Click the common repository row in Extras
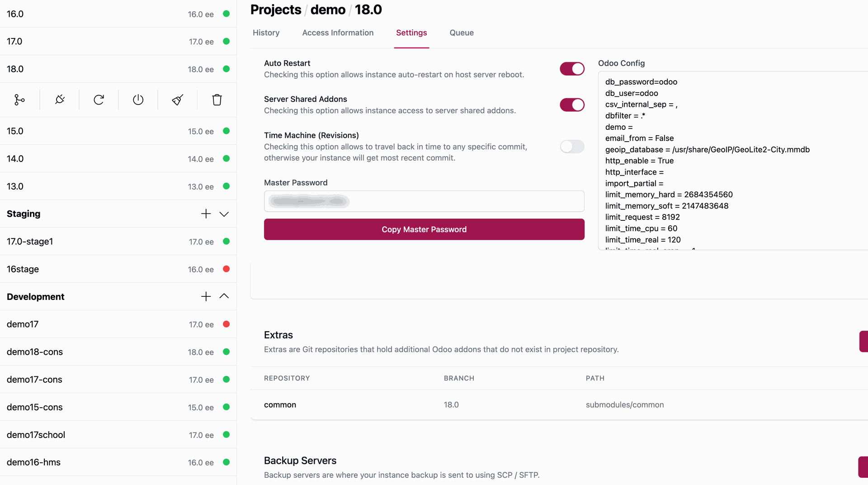This screenshot has height=485, width=868. [559, 405]
